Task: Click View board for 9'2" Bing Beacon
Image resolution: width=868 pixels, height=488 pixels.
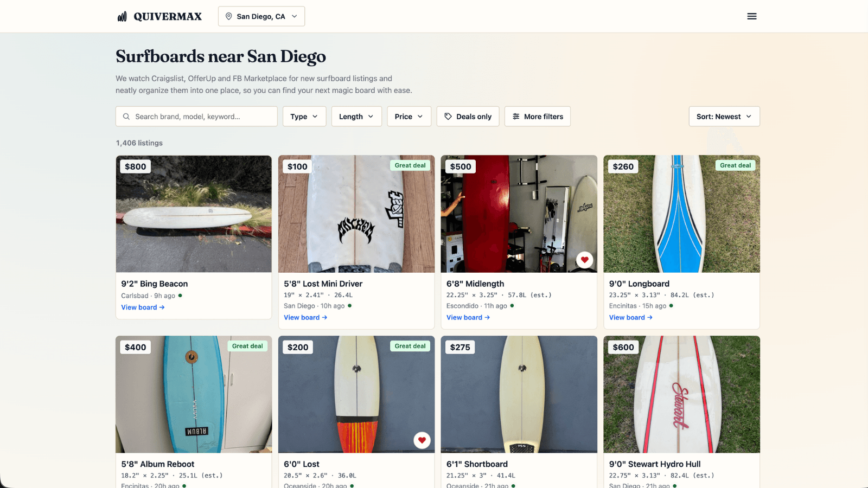Action: [143, 307]
